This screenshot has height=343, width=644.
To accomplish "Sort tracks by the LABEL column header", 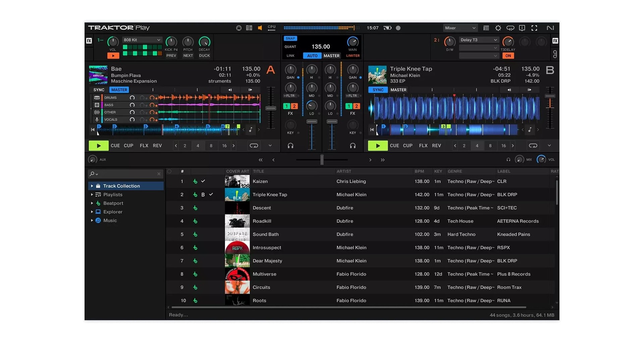I will [504, 171].
